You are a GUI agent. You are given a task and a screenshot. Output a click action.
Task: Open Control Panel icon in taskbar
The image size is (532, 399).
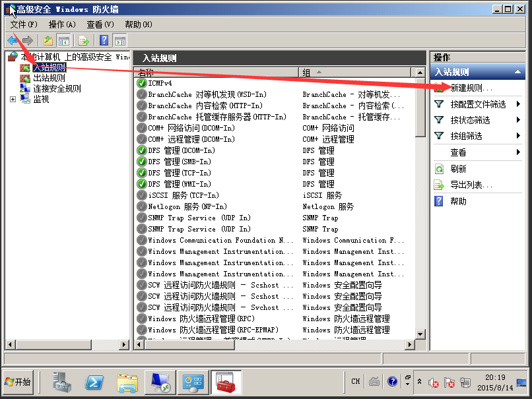point(193,383)
